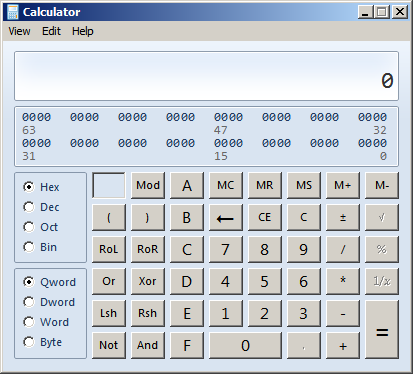Click the CE clear entry button
This screenshot has height=374, width=413.
pyautogui.click(x=265, y=217)
